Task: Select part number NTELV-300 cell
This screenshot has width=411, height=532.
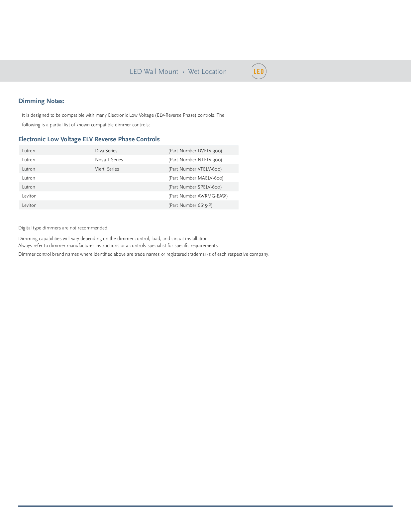Action: [x=195, y=160]
